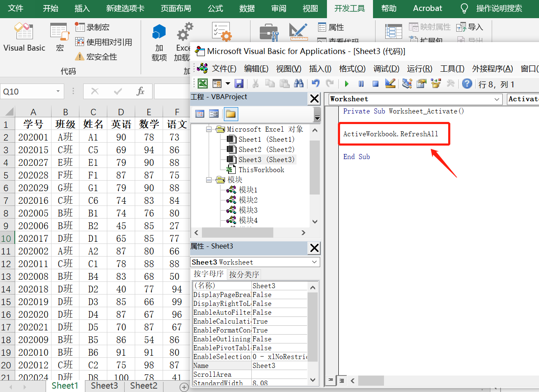
Task: Click the ScrollArea property row
Action: click(250, 374)
